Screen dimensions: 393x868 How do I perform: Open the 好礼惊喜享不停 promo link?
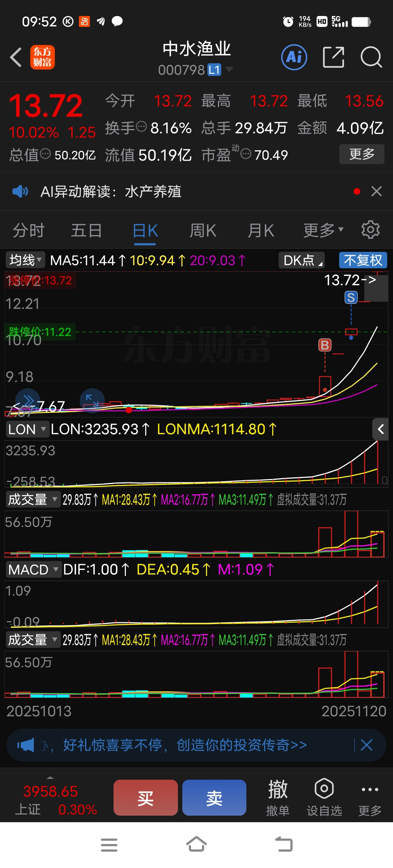tap(185, 745)
